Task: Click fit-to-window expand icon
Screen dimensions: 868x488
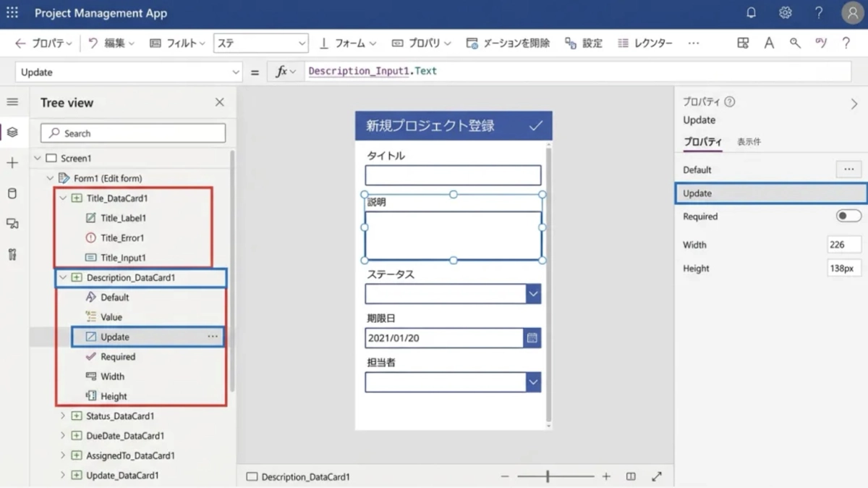Action: [656, 476]
